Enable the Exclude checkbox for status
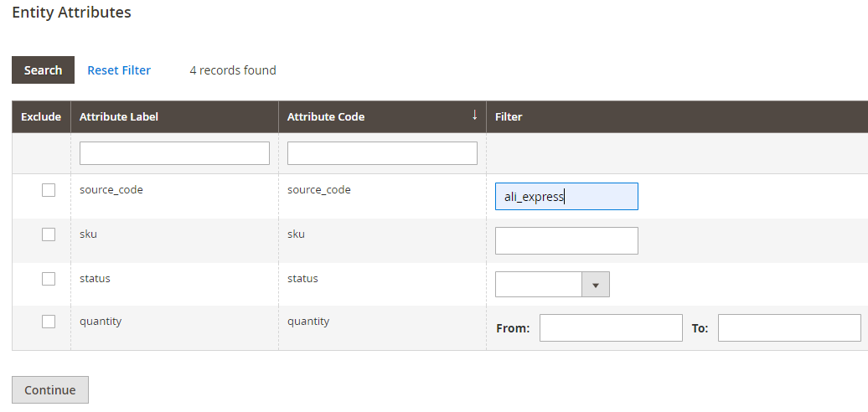868x412 pixels. (x=49, y=279)
